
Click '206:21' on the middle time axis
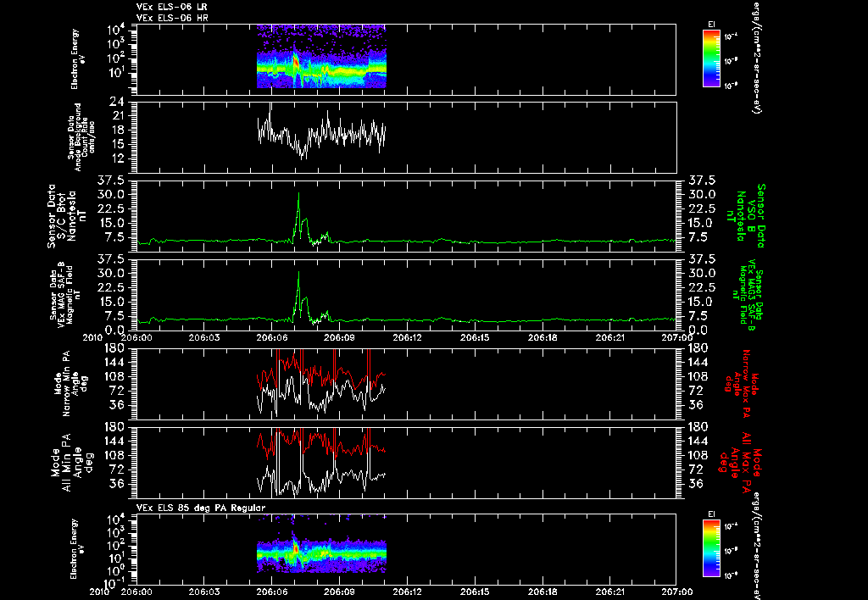(x=609, y=337)
